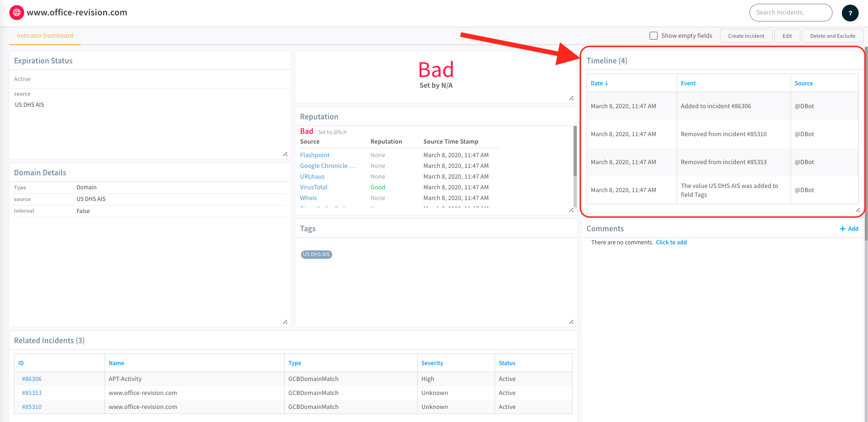Viewport: 868px width, 422px height.
Task: Click resize handle of Tags panel
Action: [x=571, y=322]
